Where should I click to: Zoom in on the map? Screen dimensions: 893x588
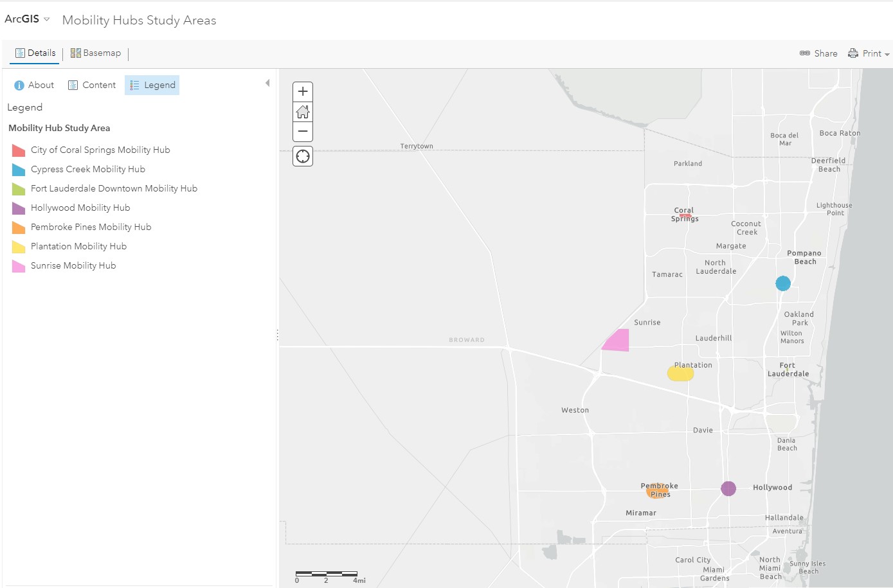[x=303, y=92]
